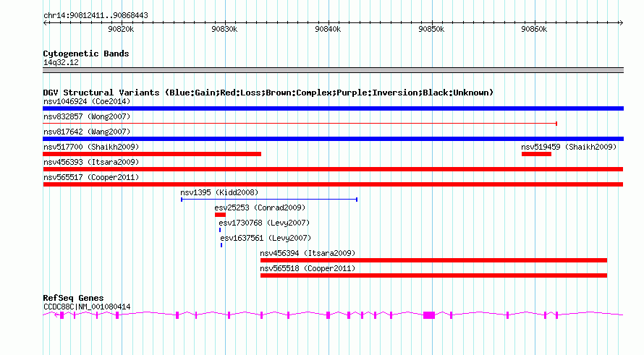This screenshot has height=355, width=644.
Task: Select the red nsv517700 loss bar
Action: [x=152, y=154]
